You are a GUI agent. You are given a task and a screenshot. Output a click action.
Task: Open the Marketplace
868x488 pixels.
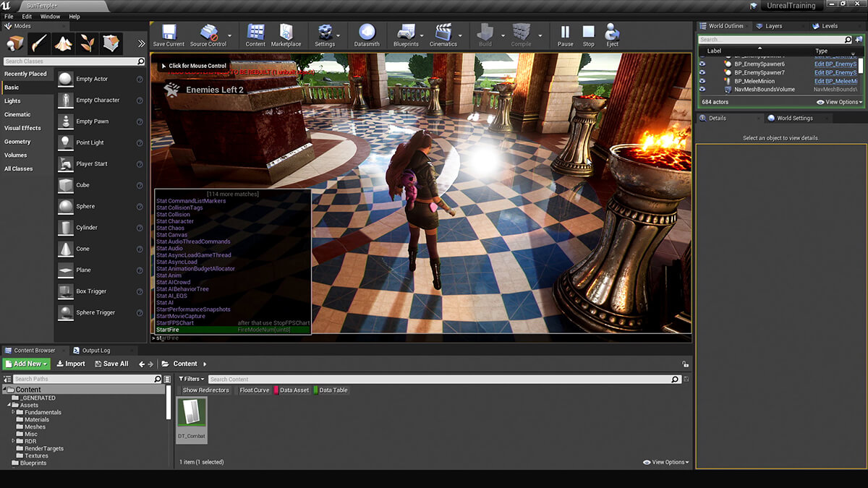coord(286,35)
